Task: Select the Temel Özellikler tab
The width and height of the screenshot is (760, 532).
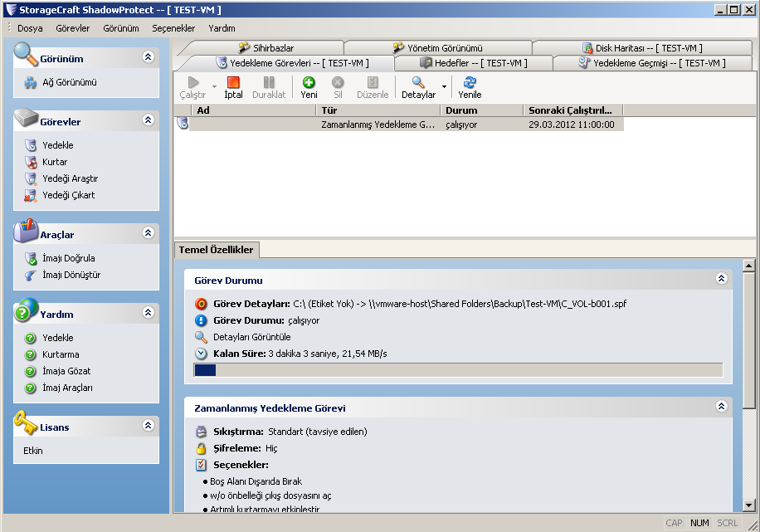Action: [217, 250]
